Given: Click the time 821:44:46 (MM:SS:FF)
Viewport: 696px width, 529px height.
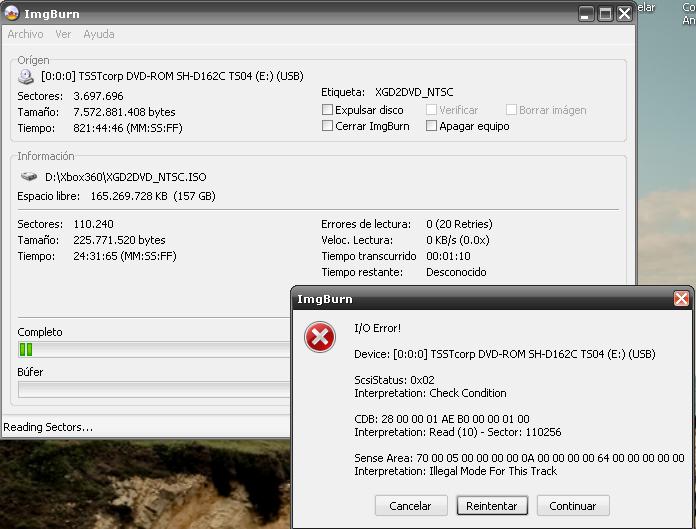Looking at the screenshot, I should point(128,128).
